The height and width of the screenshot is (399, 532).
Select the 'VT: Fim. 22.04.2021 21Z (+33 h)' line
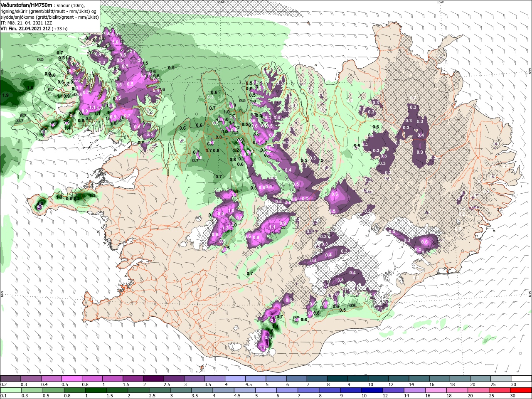pyautogui.click(x=34, y=29)
